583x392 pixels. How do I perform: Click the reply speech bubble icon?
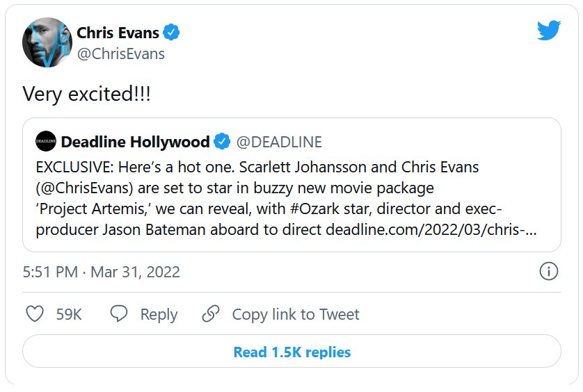119,314
